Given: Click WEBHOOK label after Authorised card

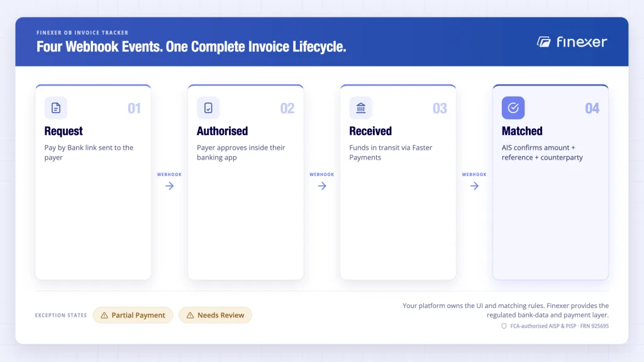Looking at the screenshot, I should 321,175.
